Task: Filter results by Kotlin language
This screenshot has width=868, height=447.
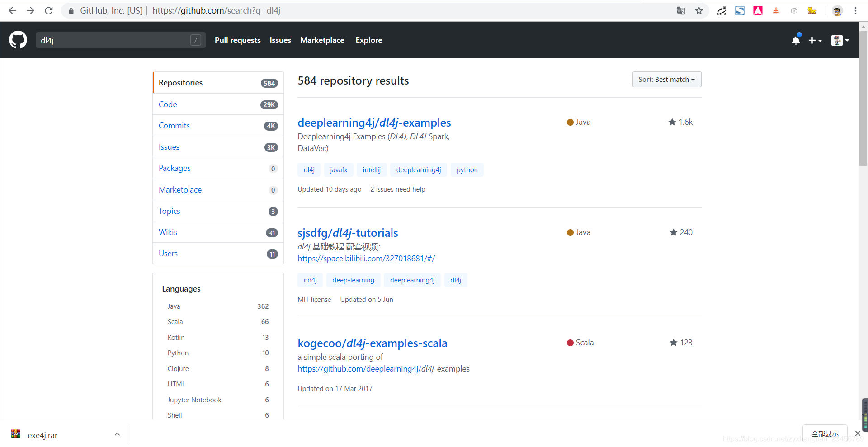Action: pyautogui.click(x=218, y=338)
